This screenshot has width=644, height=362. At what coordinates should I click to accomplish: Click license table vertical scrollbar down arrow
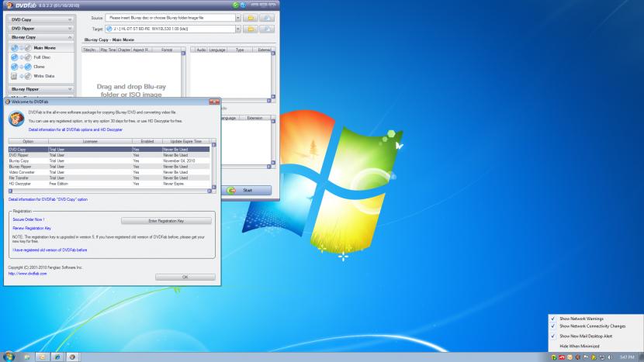point(213,187)
